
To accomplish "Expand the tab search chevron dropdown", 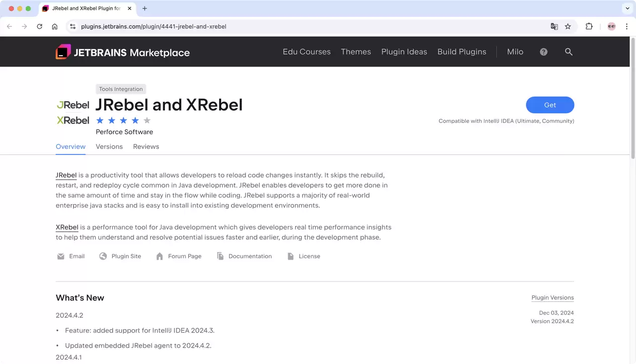I will coord(627,8).
